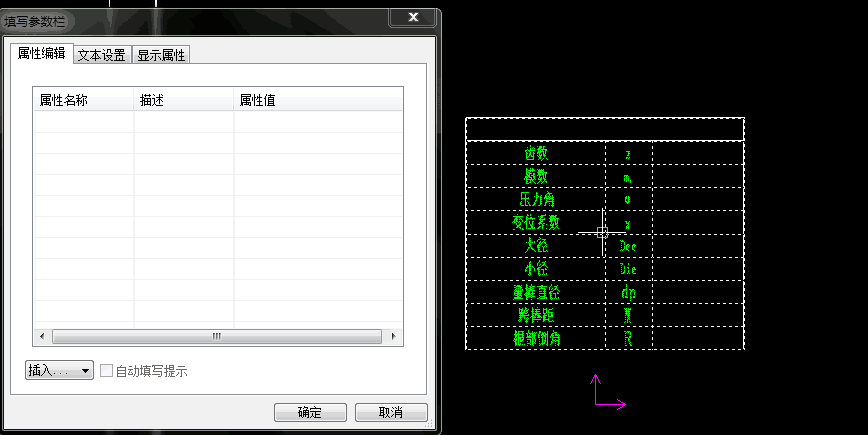This screenshot has width=868, height=435.
Task: Click the horizontal scrollbar thumb
Action: tap(216, 336)
